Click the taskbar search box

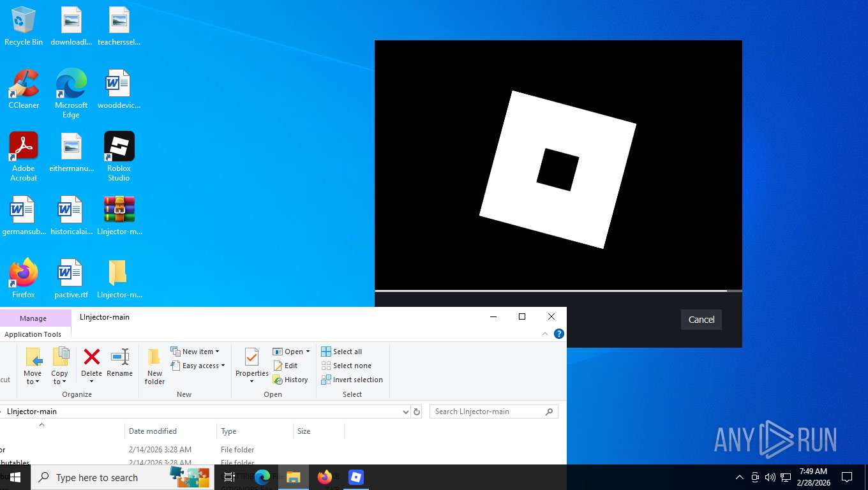(x=123, y=477)
